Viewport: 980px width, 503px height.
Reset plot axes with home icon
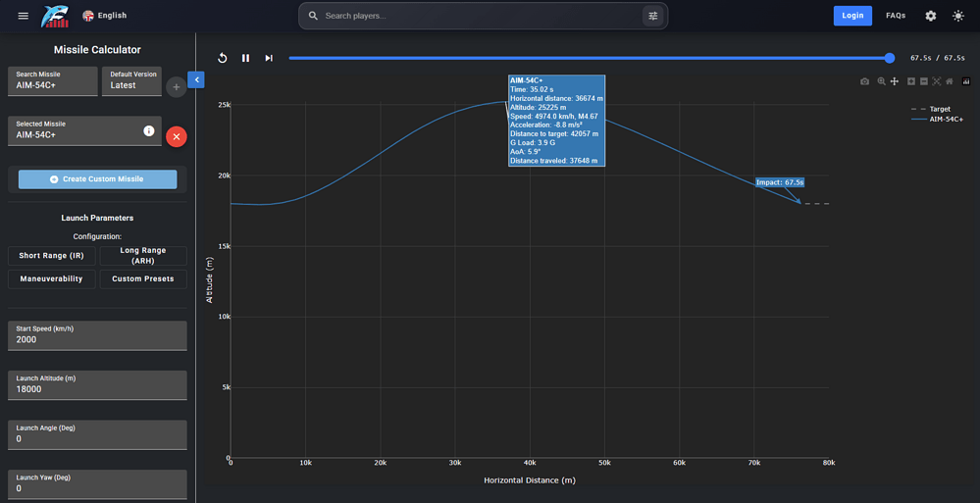(949, 81)
